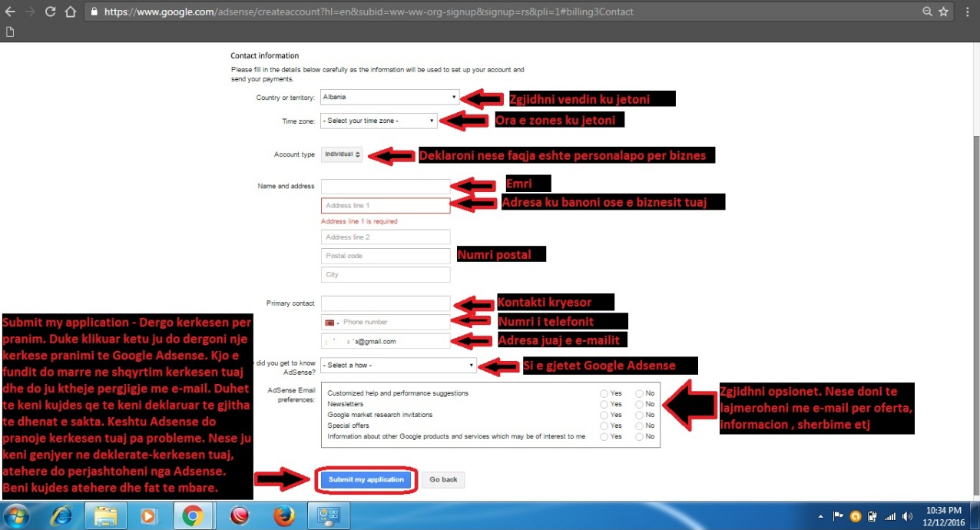Screen dimensions: 980x530
Task: Select No for Newsletters
Action: [639, 404]
